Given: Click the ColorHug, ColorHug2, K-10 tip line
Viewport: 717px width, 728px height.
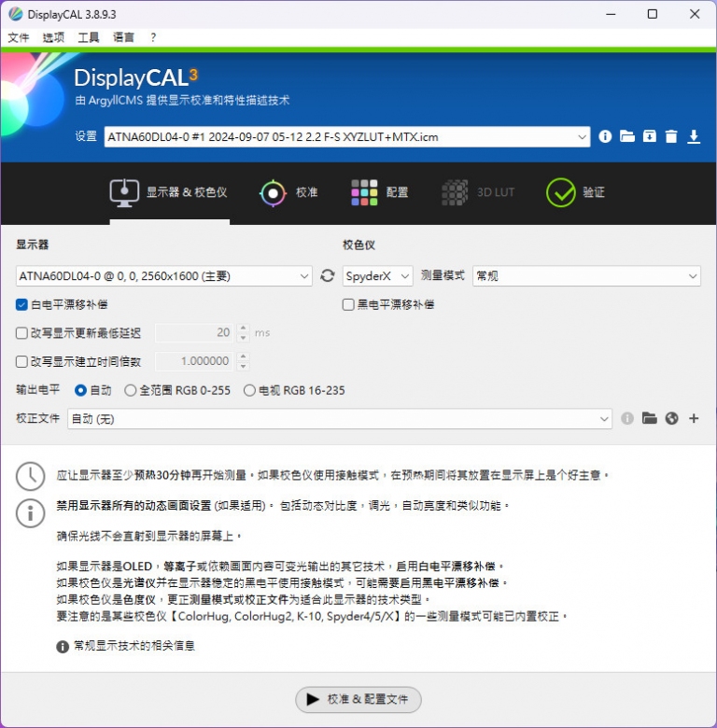Looking at the screenshot, I should pyautogui.click(x=312, y=617).
